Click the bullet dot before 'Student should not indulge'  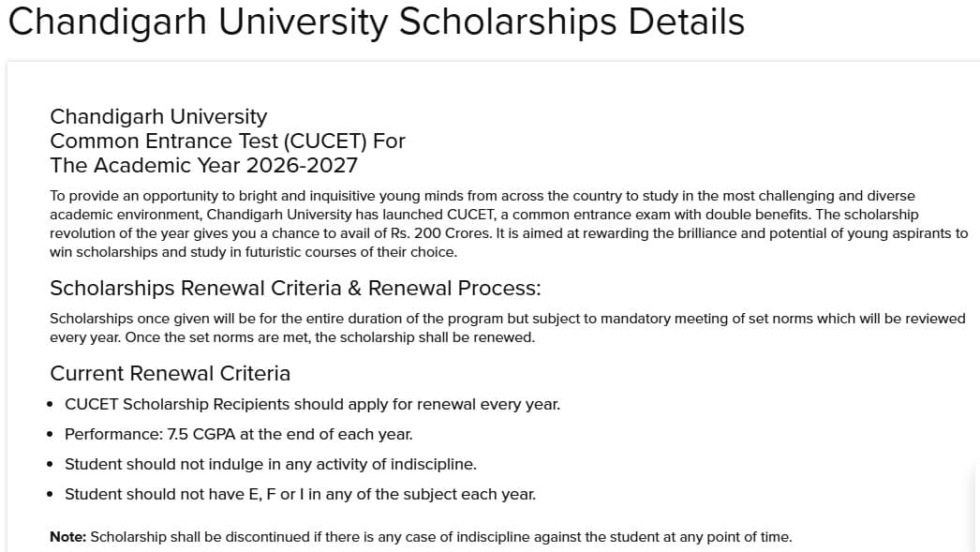tap(50, 465)
